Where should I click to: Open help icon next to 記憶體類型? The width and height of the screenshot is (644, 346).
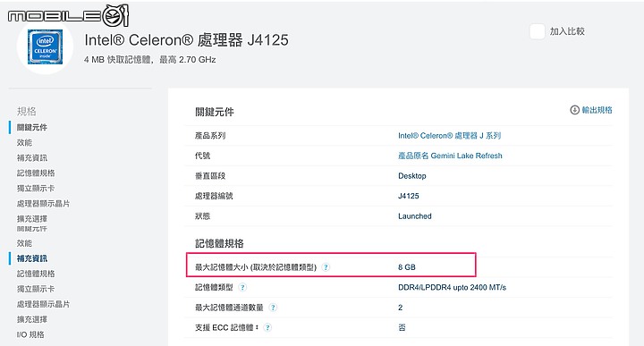click(x=242, y=287)
